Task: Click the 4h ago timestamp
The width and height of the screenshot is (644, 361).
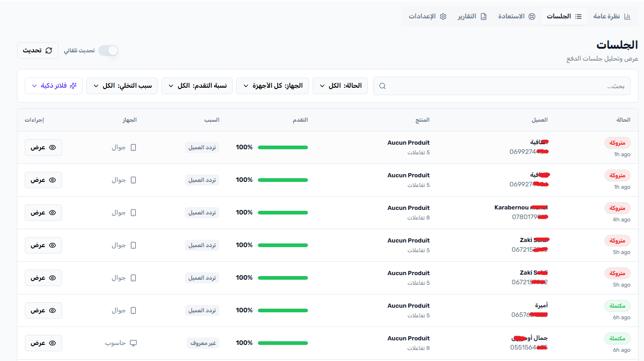Action: (x=621, y=220)
